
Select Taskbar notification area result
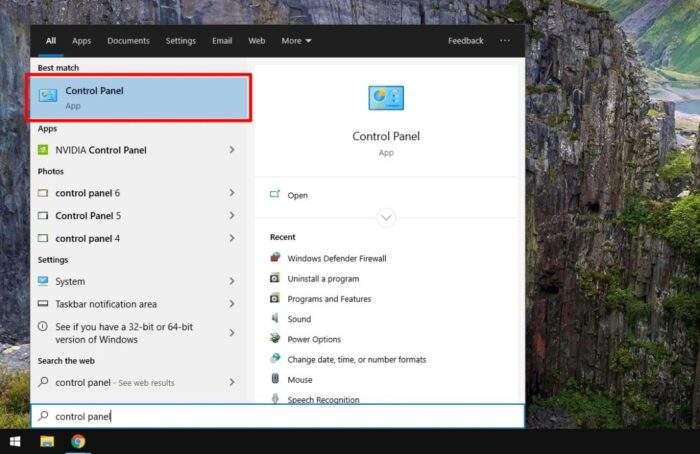(138, 304)
